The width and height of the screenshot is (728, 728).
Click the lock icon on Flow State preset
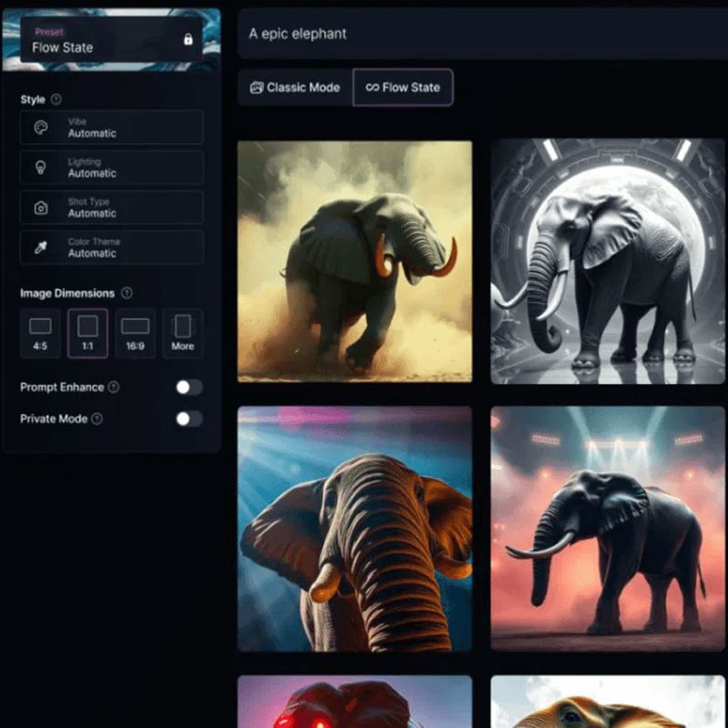point(188,40)
